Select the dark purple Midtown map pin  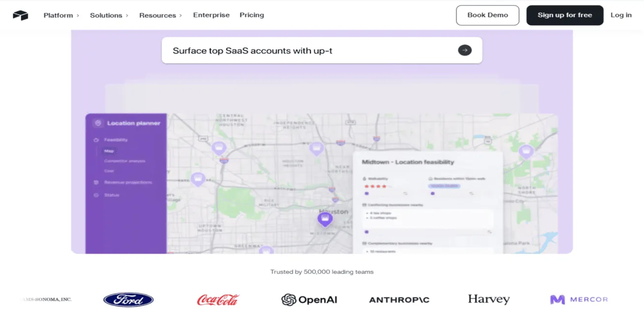tap(324, 219)
